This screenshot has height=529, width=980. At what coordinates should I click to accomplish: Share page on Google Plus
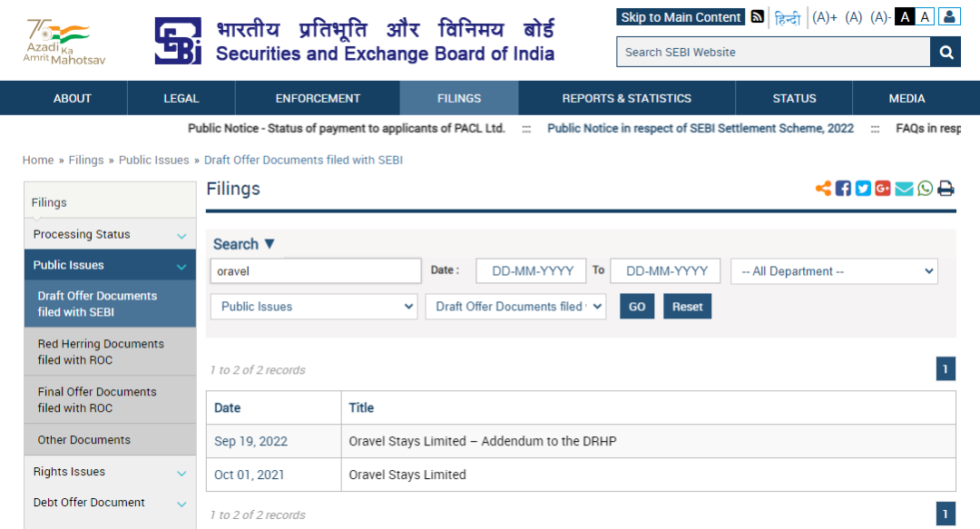883,188
